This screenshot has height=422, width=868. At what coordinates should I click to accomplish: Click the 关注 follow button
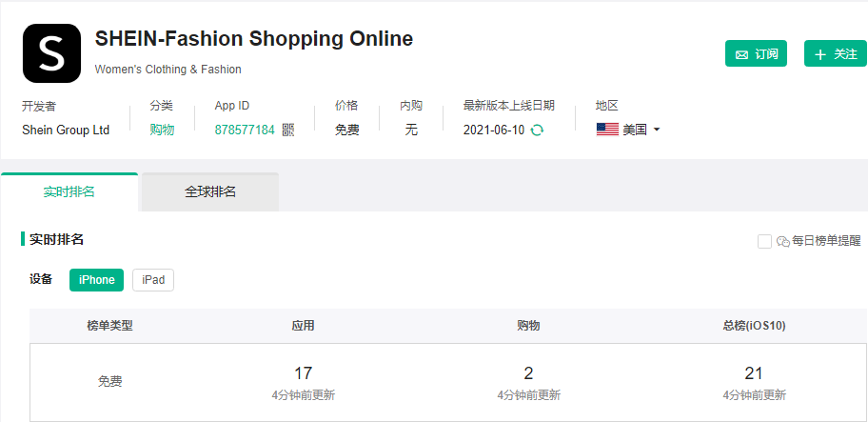coord(836,53)
